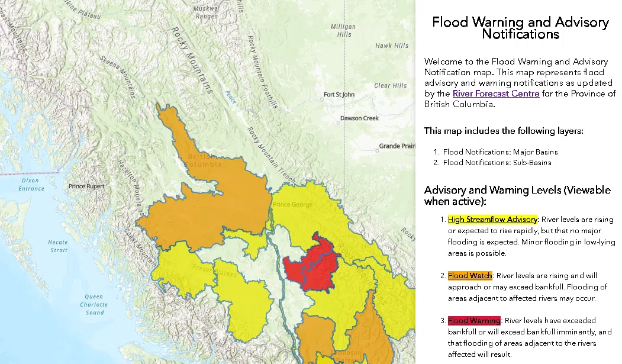Click the High Streamflow Advisory yellow highlight
This screenshot has width=622, height=364.
coord(492,219)
